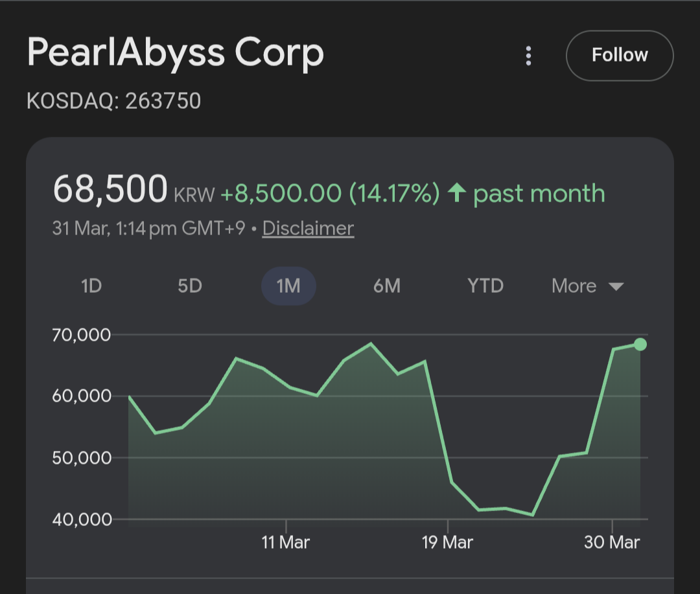Click the 19 Mar date marker

(447, 542)
